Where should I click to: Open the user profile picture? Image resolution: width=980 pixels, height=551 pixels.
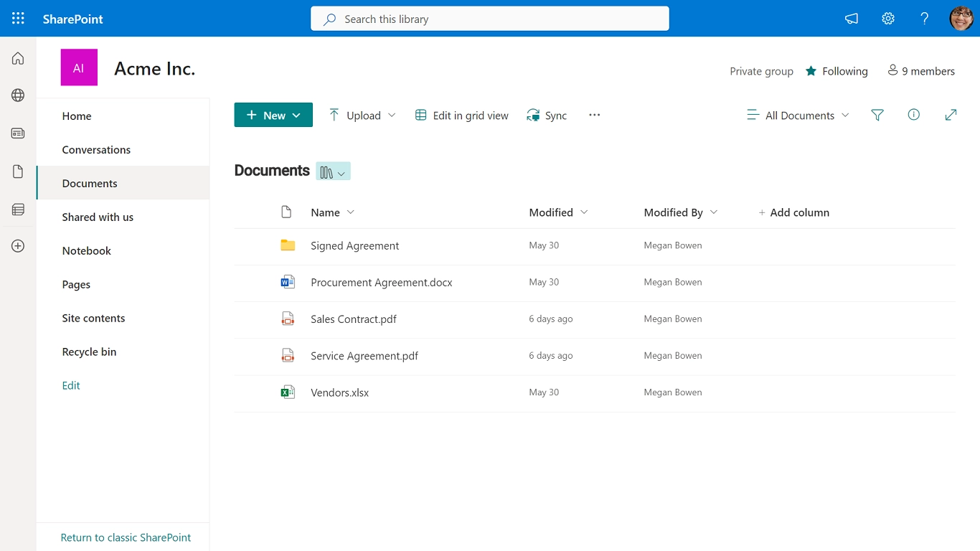tap(961, 19)
